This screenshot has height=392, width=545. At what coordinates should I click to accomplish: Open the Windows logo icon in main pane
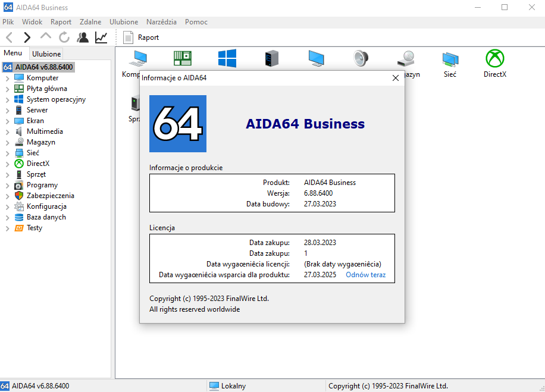pos(227,58)
